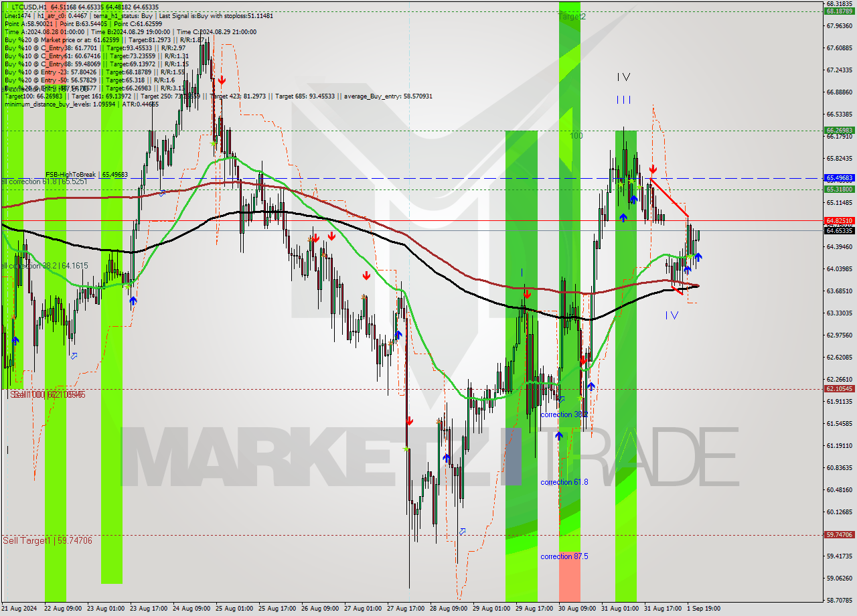The height and width of the screenshot is (616, 857).
Task: Click the current price label 64.65335
Action: pos(839,231)
